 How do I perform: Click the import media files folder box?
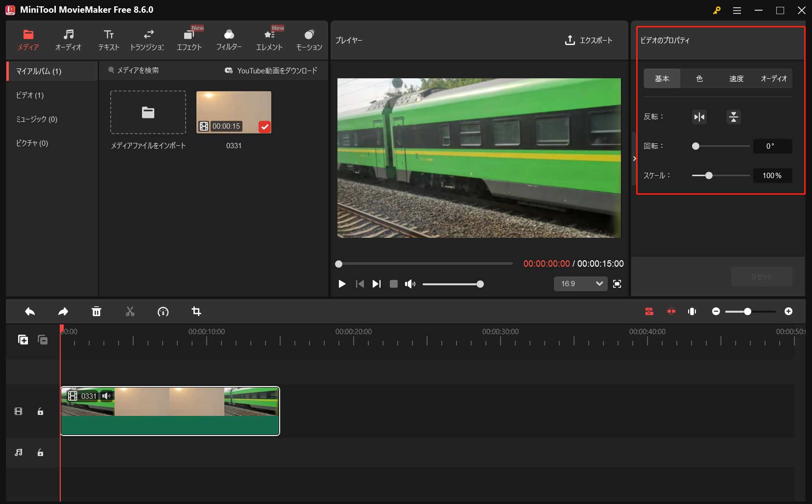click(148, 112)
